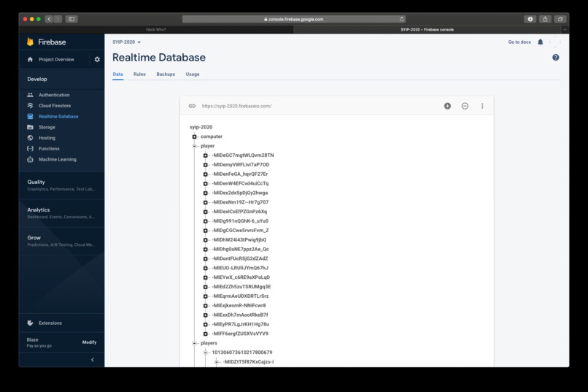Click the user account avatar

point(555,42)
